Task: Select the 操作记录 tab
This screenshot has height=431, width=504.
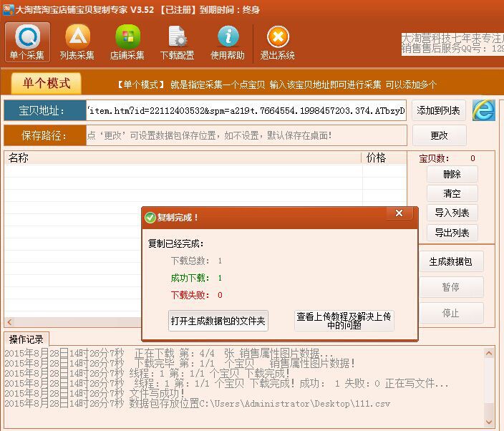Action: [26, 339]
